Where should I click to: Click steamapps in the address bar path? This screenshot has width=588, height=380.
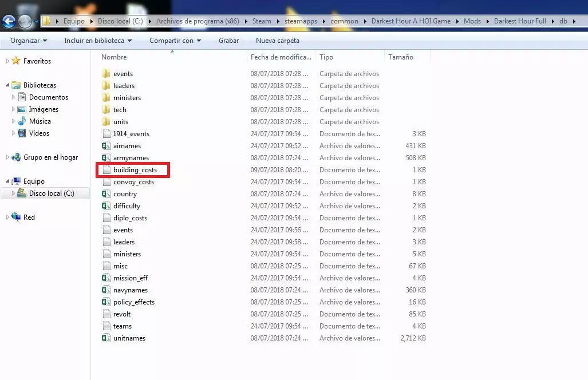(301, 21)
